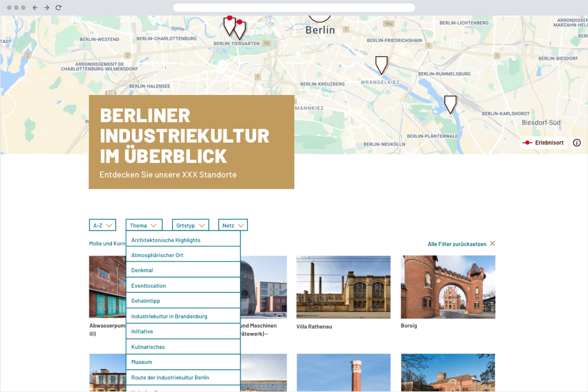This screenshot has width=588, height=392.
Task: Click the browser back arrow
Action: point(34,7)
